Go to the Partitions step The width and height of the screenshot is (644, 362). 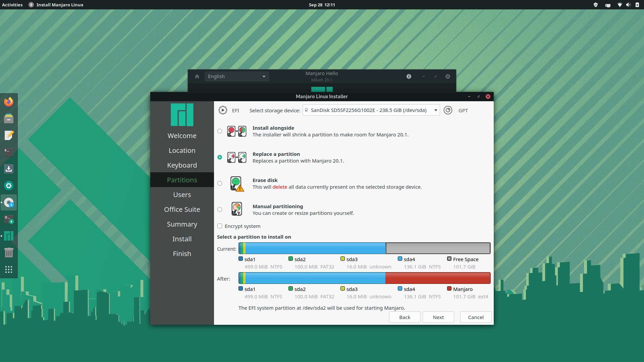182,180
